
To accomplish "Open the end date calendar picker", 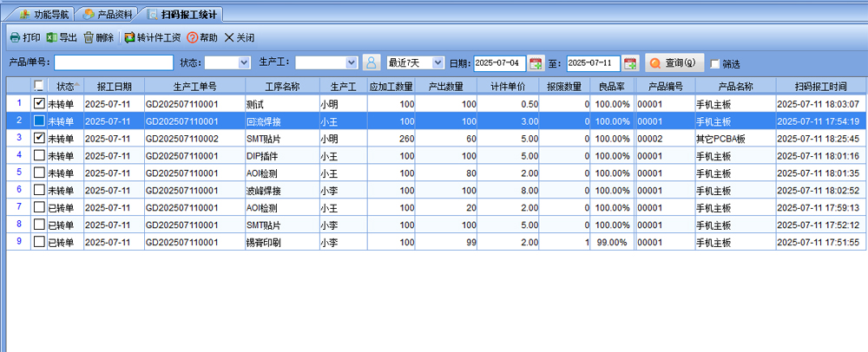I will click(629, 62).
